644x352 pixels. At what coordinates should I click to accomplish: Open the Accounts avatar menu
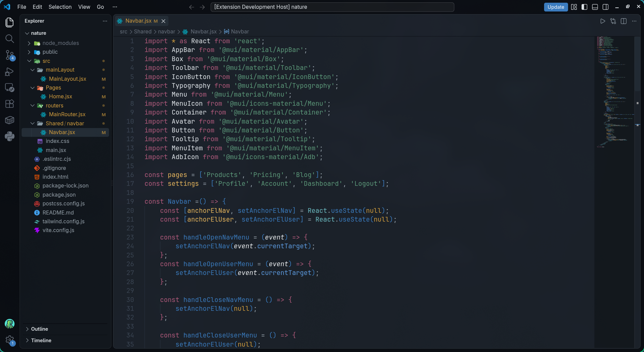pyautogui.click(x=10, y=324)
